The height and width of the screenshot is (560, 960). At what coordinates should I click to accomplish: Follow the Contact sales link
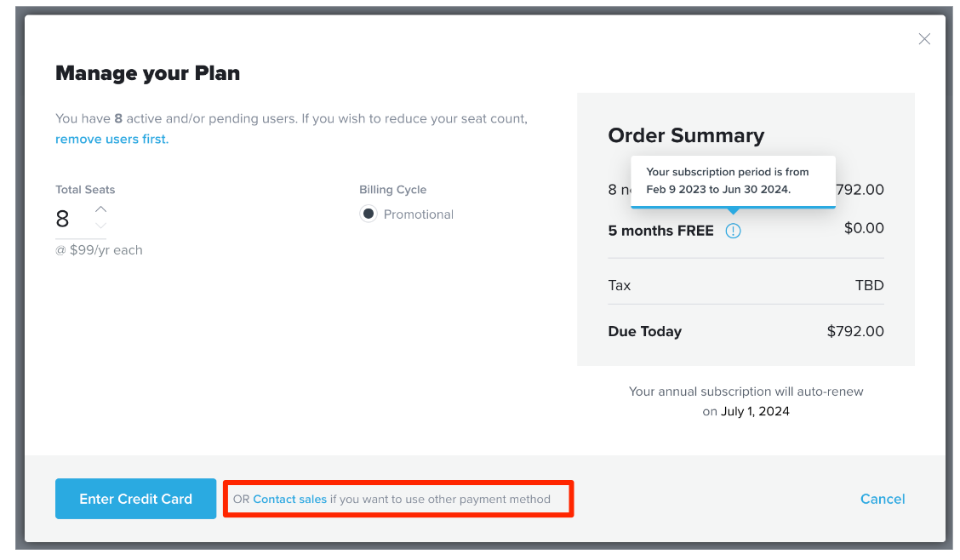(289, 499)
